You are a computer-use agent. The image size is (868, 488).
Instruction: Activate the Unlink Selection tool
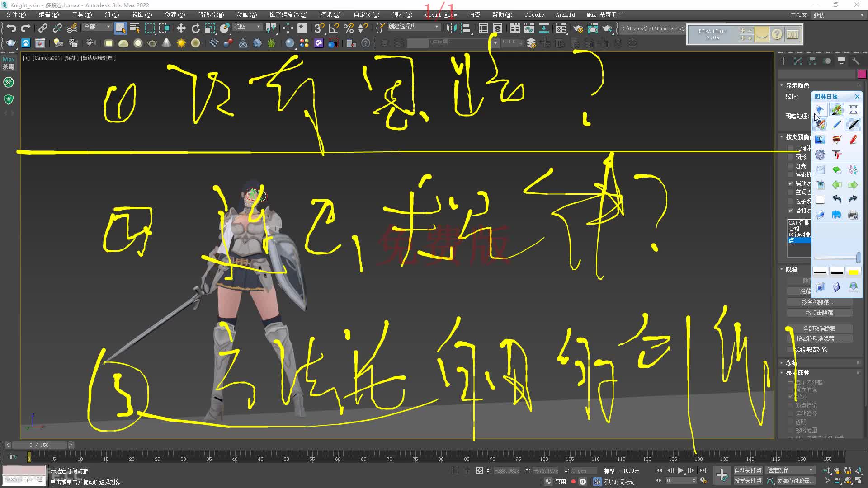click(57, 28)
